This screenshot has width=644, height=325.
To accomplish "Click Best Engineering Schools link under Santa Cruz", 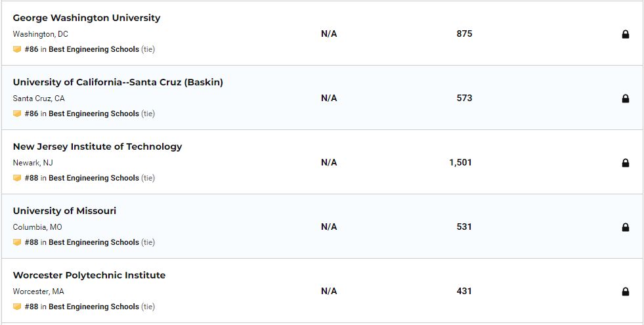I will pos(93,114).
